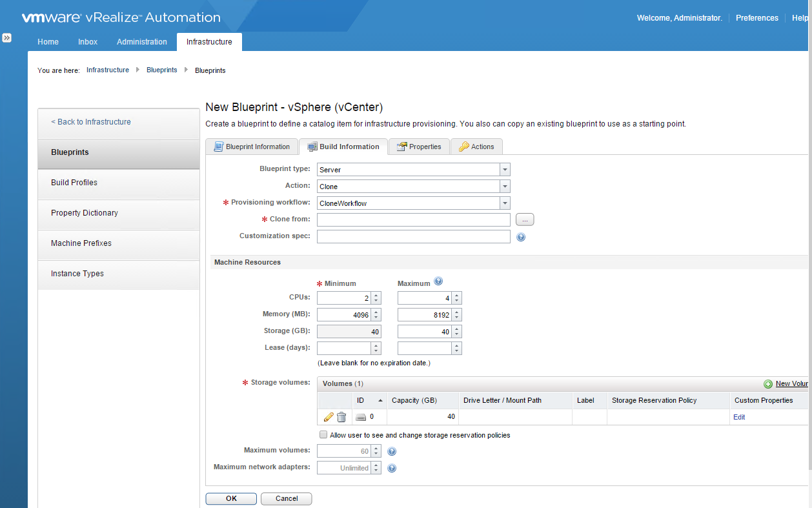This screenshot has height=508, width=812.
Task: Increase the minimum CPUs value
Action: click(376, 295)
